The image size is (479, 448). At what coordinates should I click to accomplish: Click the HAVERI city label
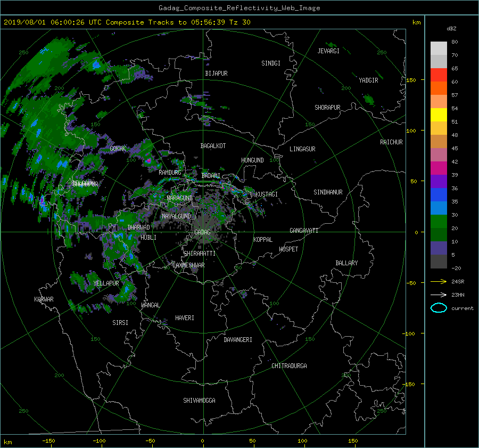pyautogui.click(x=185, y=318)
